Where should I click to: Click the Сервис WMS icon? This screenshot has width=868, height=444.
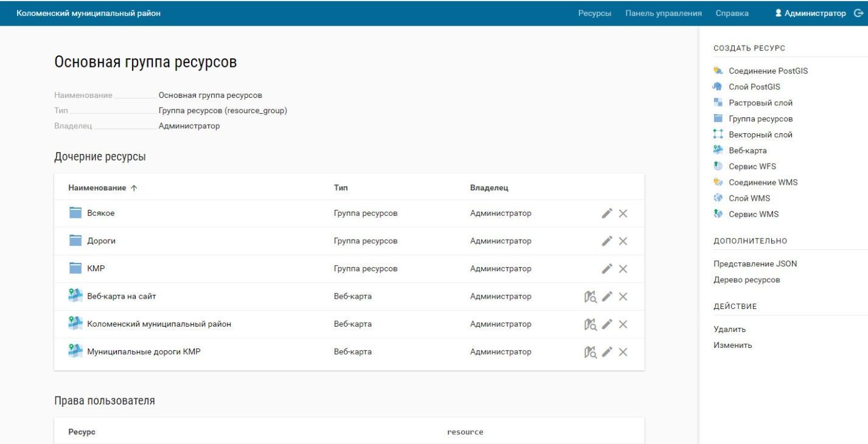pos(717,214)
